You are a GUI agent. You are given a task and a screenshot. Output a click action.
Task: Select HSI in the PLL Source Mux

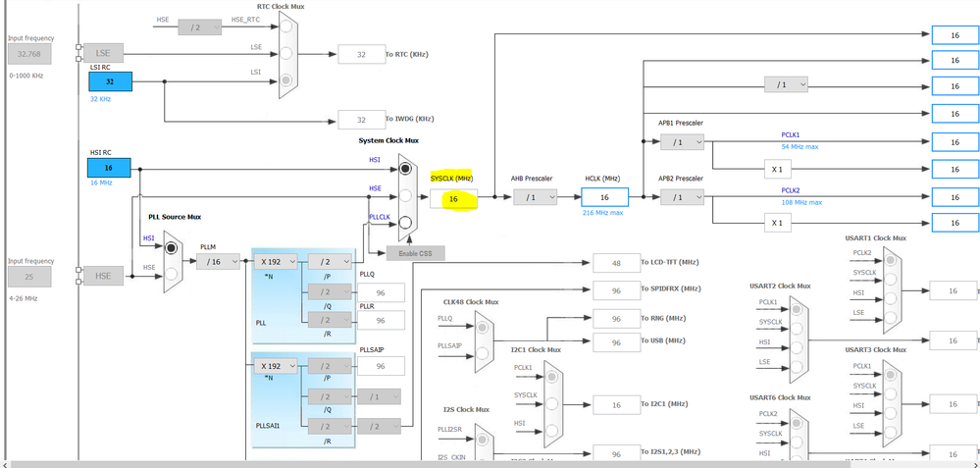point(172,248)
